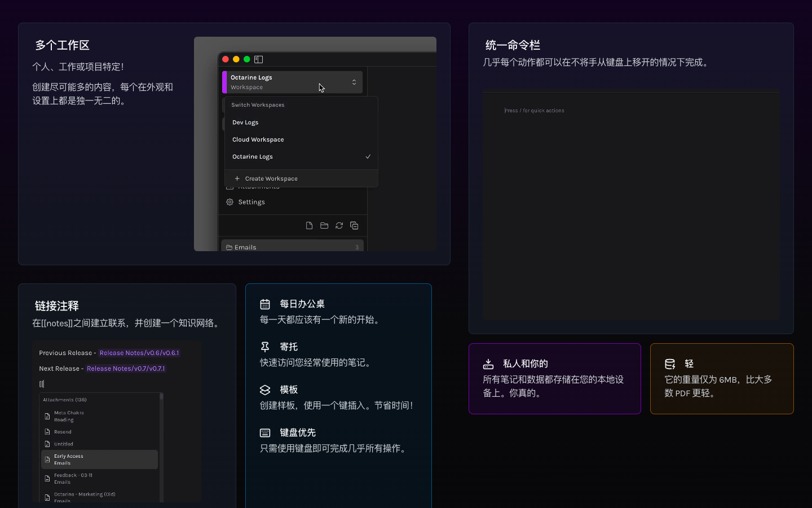Click the 'Press / for quick actions' field
Screen dimensions: 812x508
535,111
